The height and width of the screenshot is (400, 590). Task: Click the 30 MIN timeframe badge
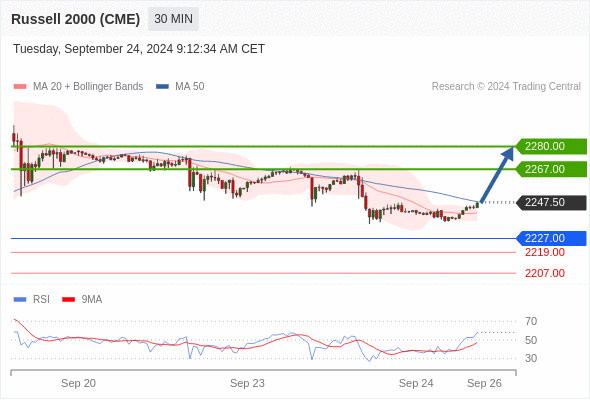173,19
